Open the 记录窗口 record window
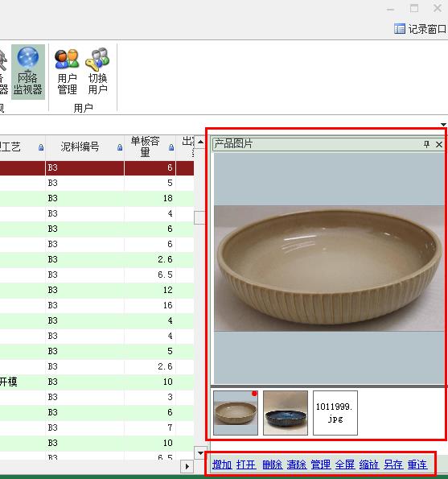Viewport: 448px width, 479px height. click(420, 29)
